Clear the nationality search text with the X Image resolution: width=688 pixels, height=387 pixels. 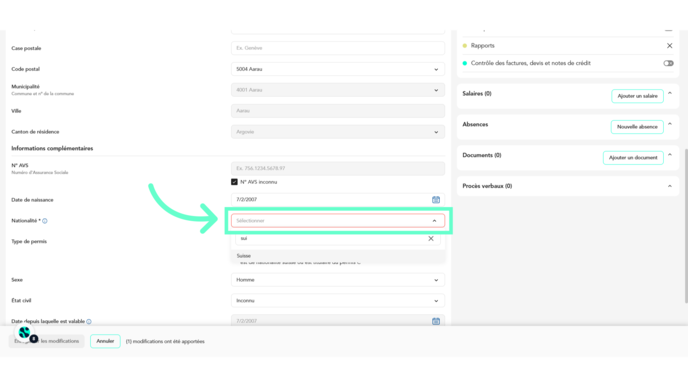(x=431, y=238)
